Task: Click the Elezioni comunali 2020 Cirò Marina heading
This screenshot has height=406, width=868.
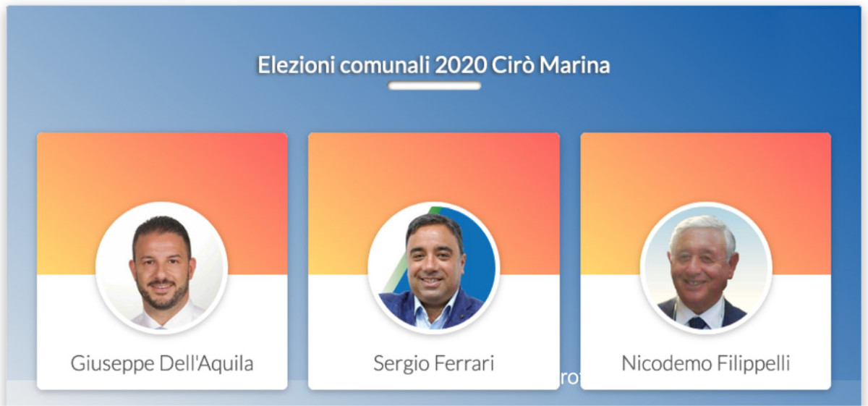Action: click(x=433, y=65)
